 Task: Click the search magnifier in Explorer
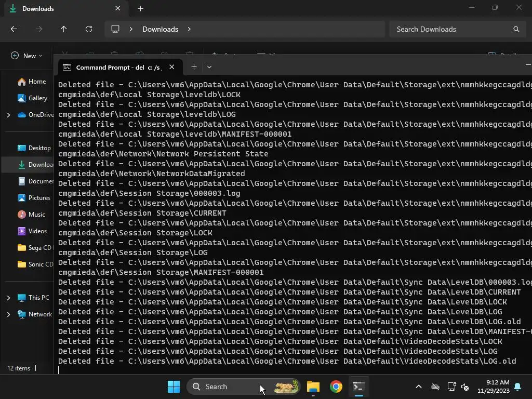tap(516, 29)
